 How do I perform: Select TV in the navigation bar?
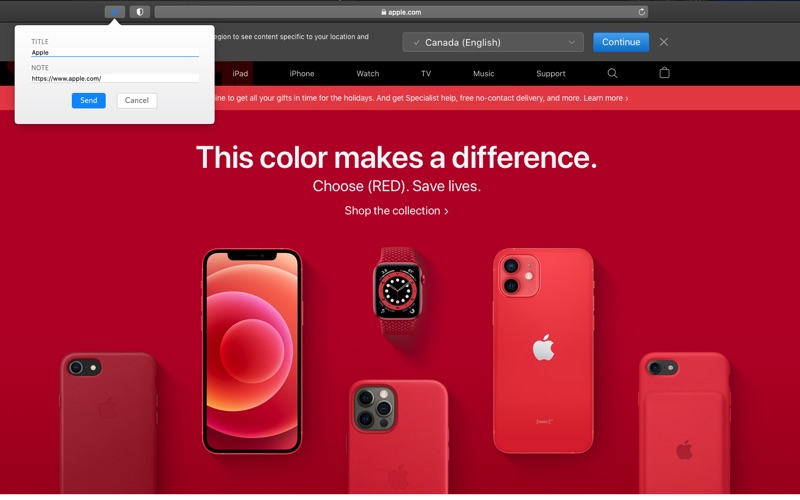(426, 73)
